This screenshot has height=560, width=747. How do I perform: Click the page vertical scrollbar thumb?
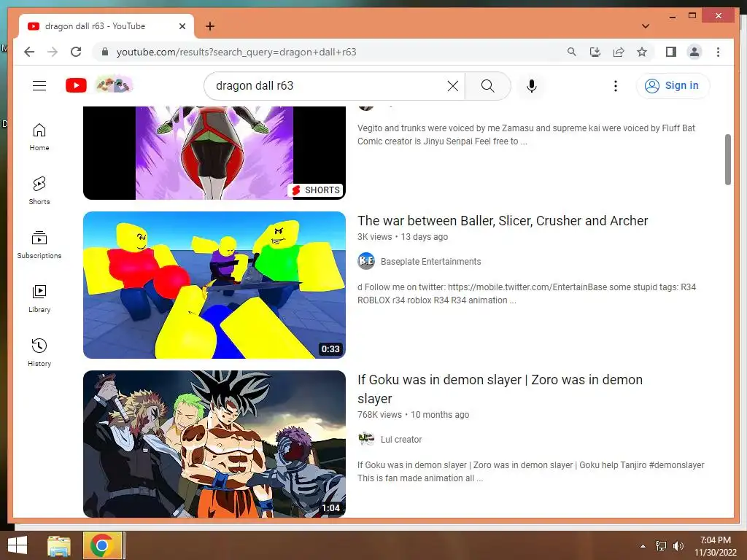click(x=727, y=160)
